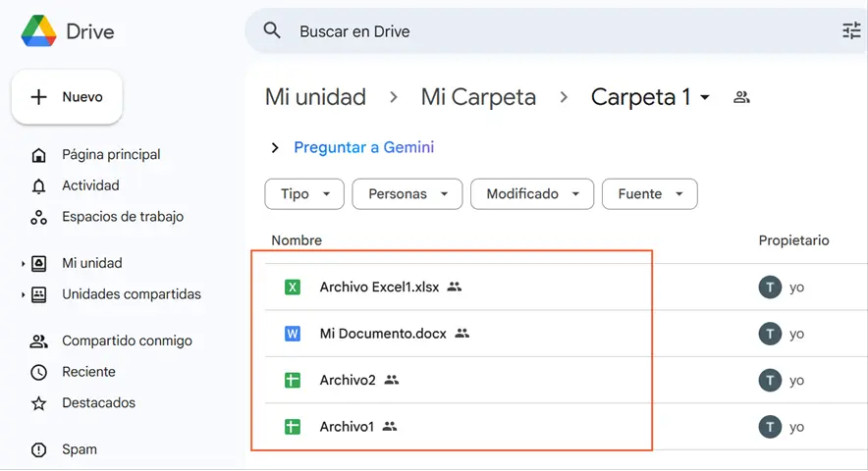
Task: Click the Sheets icon beside Archivo1
Action: click(x=293, y=427)
